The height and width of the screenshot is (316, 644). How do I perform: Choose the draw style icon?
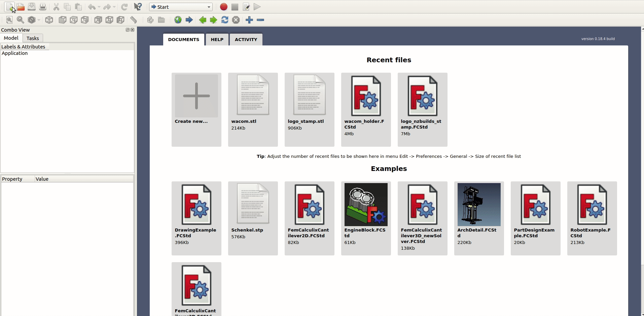pos(32,20)
